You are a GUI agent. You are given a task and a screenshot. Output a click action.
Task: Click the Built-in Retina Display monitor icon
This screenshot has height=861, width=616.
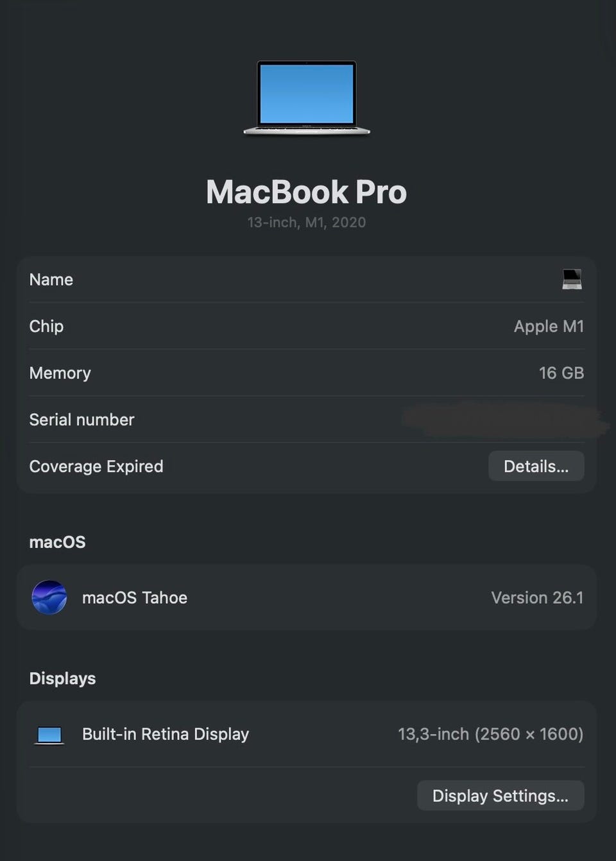49,735
